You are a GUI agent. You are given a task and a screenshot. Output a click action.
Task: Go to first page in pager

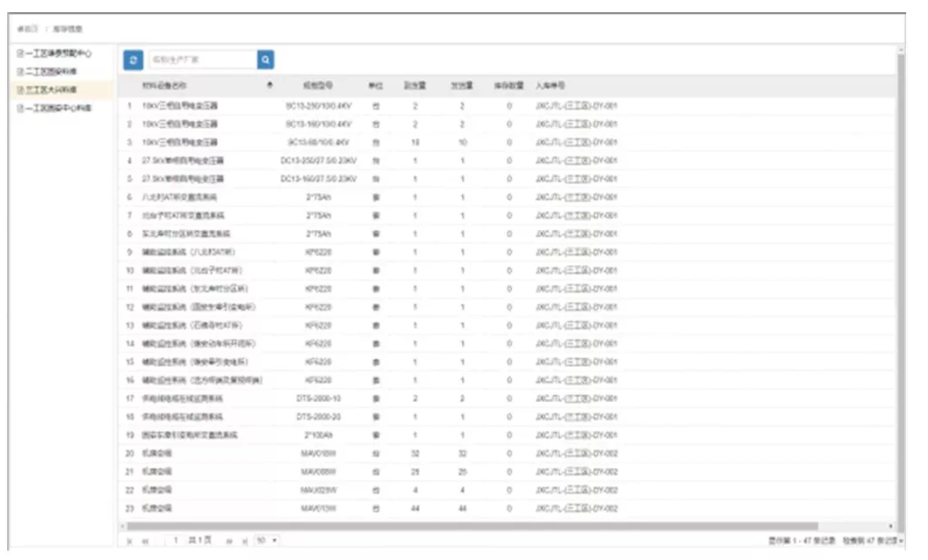pos(129,541)
